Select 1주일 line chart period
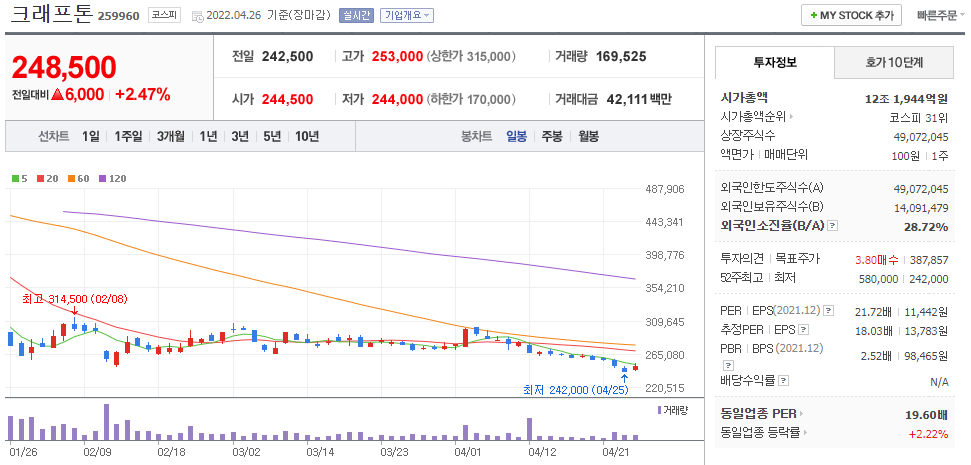Viewport: 971px width, 465px height. pos(128,136)
